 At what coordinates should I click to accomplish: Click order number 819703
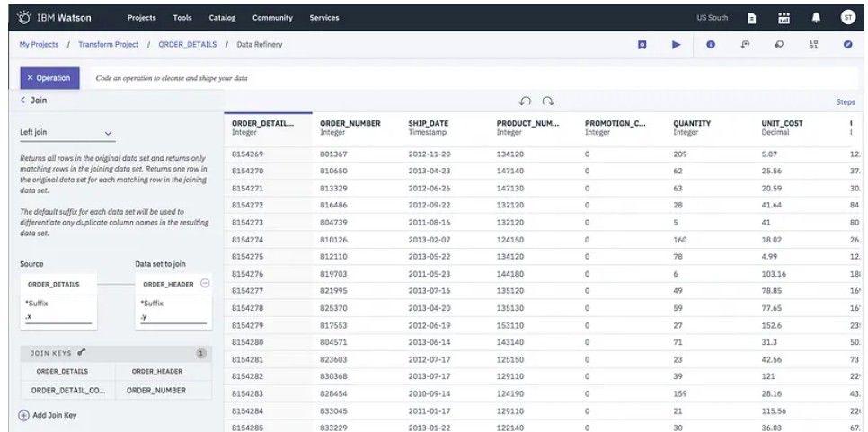(x=333, y=274)
